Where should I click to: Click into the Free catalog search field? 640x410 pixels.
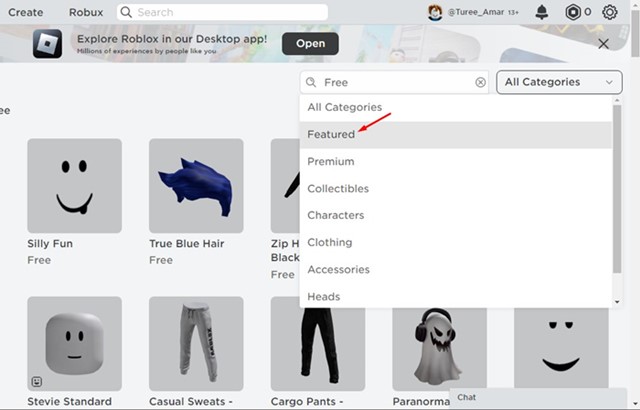394,82
